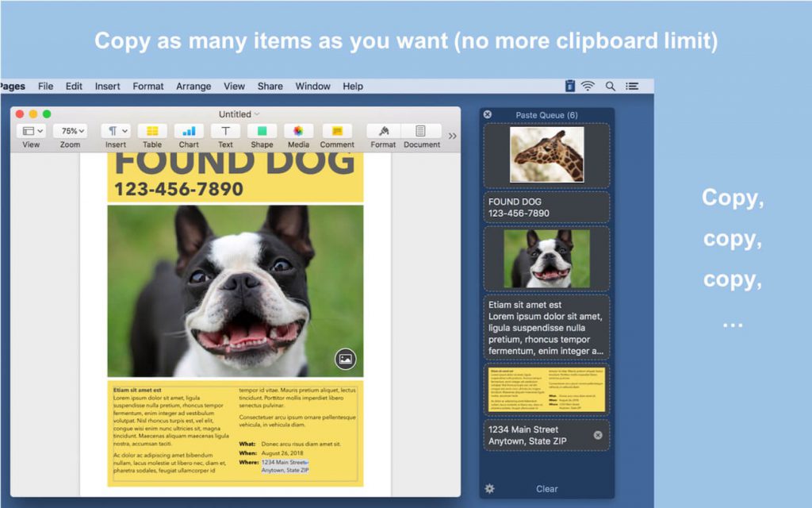Add a comment with the Comment icon
This screenshot has height=508, width=812.
(x=337, y=133)
